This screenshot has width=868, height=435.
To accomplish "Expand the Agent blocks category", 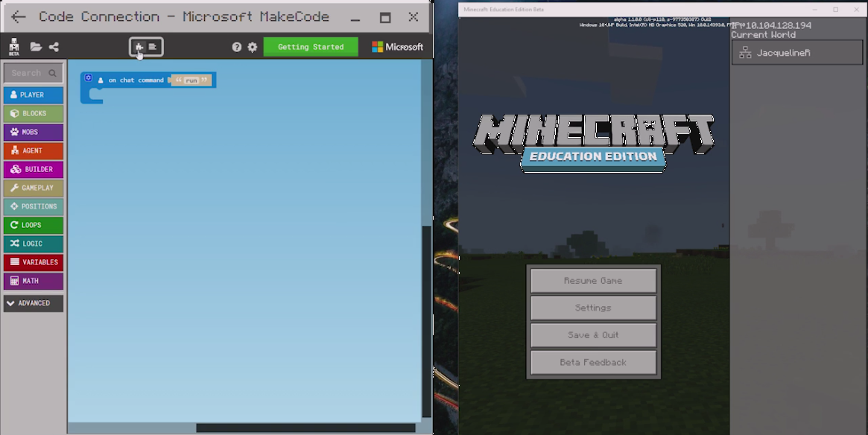I will pyautogui.click(x=34, y=150).
